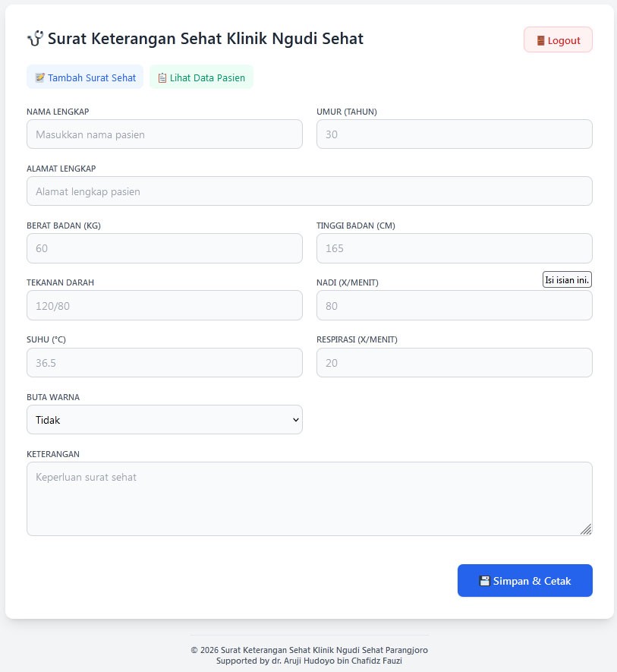
Task: Click the clipboard icon beside Lihat Data Pasien
Action: click(162, 77)
